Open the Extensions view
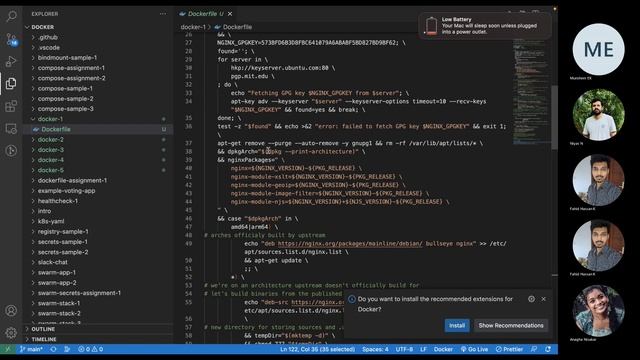This screenshot has width=640, height=360. tap(11, 106)
